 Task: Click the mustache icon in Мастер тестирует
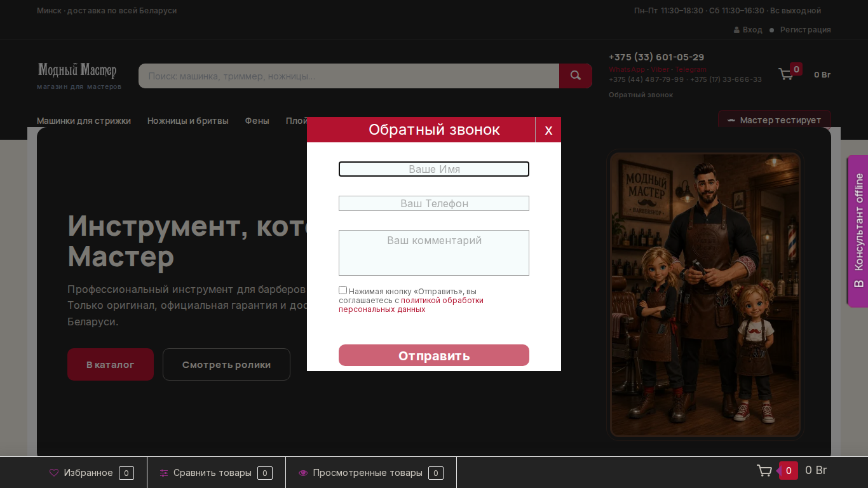731,120
